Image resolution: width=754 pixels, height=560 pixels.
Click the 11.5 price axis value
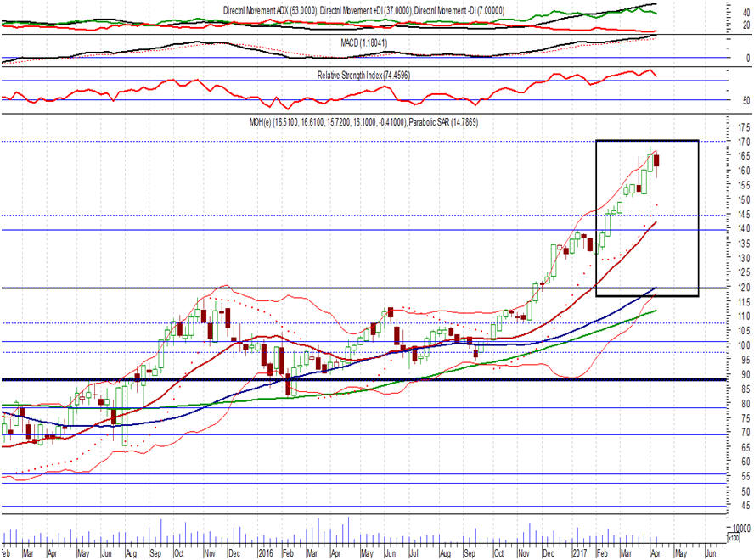click(745, 302)
